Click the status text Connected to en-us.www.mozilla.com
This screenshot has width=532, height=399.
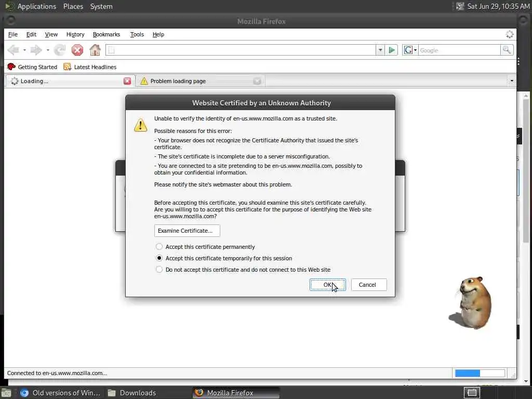coord(57,373)
